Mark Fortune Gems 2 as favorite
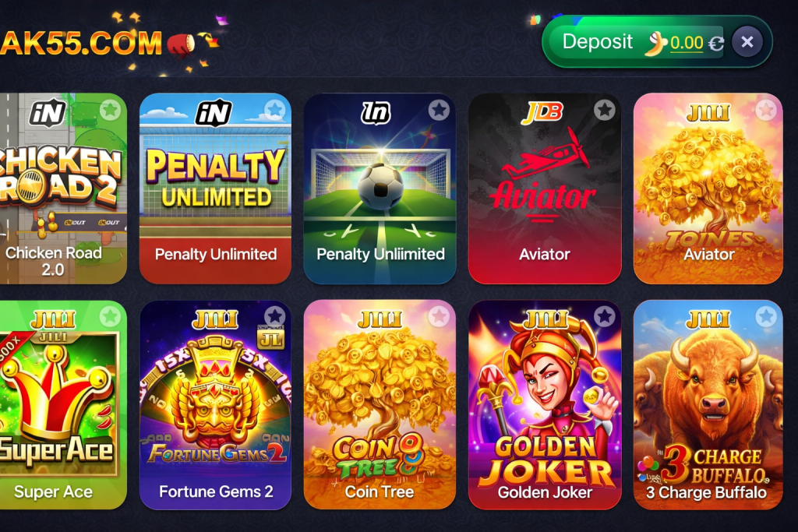This screenshot has height=532, width=798. pyautogui.click(x=275, y=316)
